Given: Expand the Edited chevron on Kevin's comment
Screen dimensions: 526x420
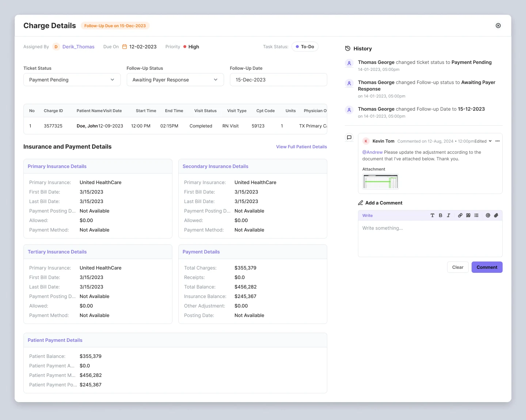Looking at the screenshot, I should (490, 141).
